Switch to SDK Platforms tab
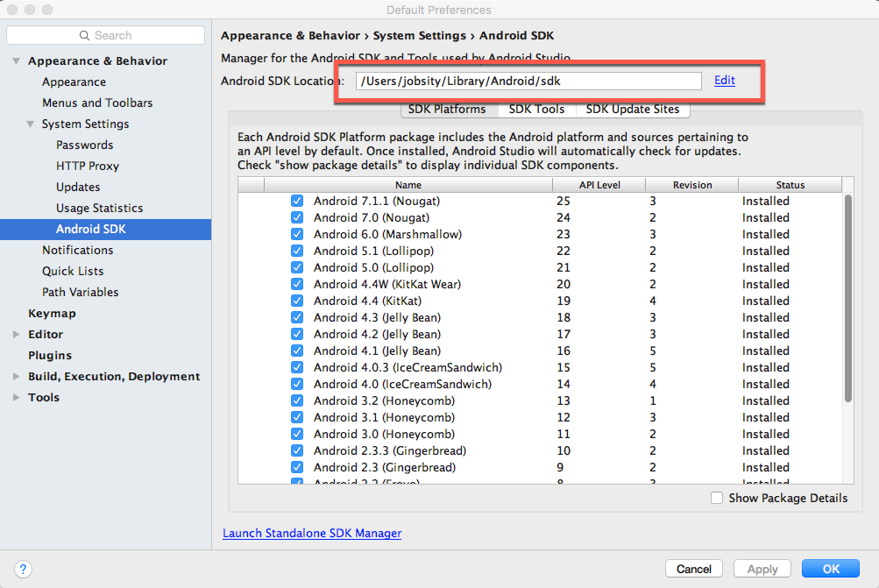 450,110
